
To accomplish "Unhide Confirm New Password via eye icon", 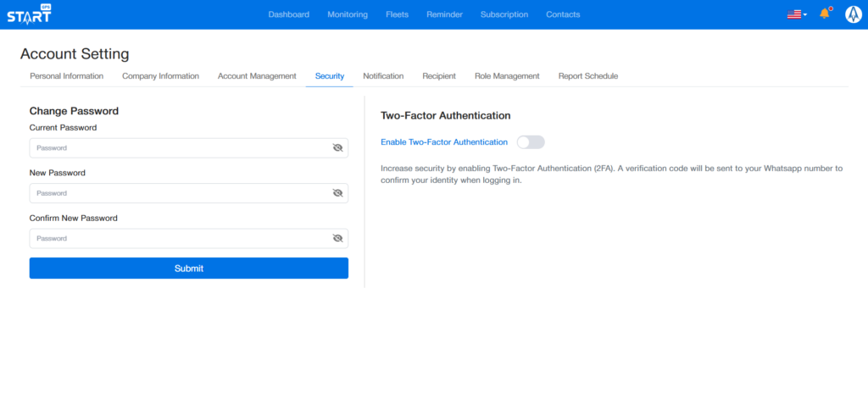I will pyautogui.click(x=337, y=239).
